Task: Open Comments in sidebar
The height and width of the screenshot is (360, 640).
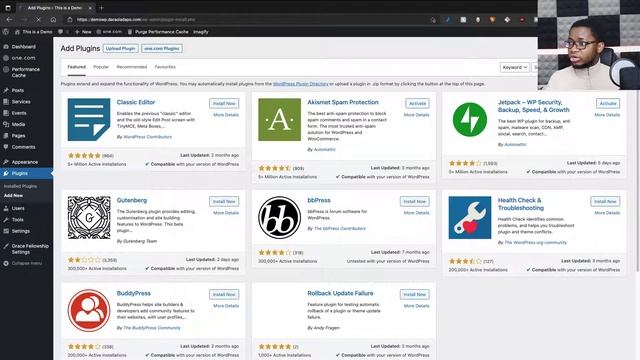Action: click(x=23, y=147)
